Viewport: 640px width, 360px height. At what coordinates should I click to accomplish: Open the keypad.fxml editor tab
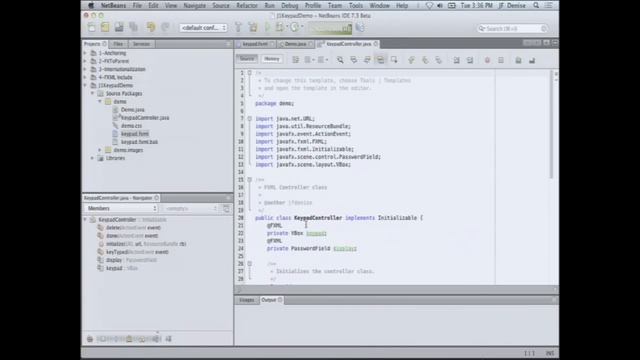[x=255, y=44]
